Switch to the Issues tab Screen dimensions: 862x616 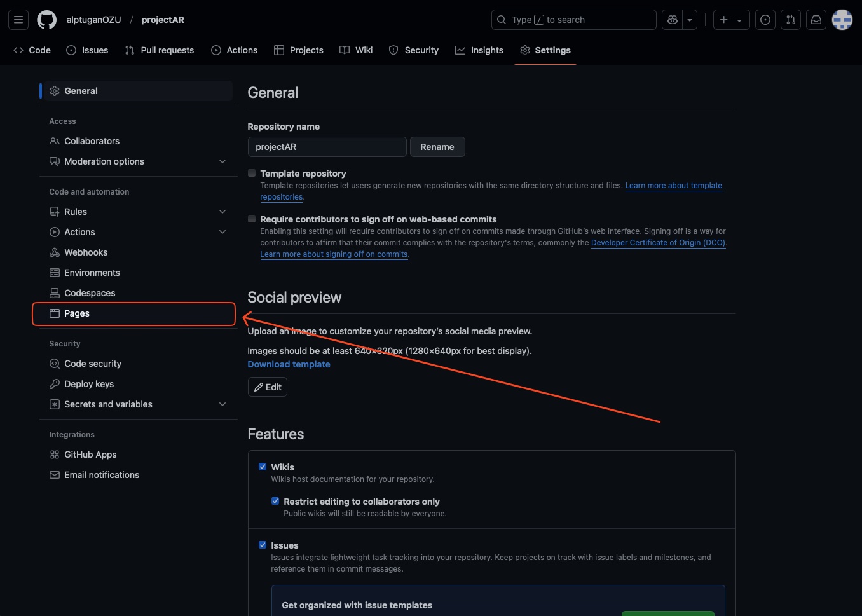(87, 50)
